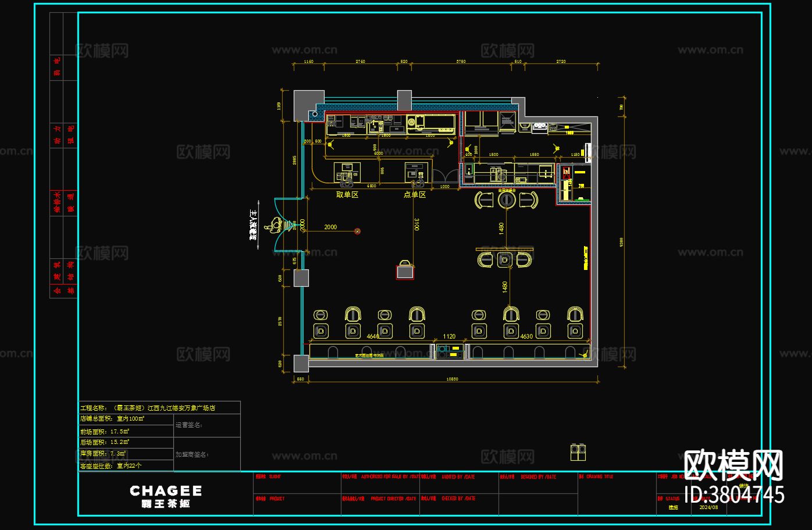Select the 库房面积 7.3㎡ text
Screen dimensions: 812x530
click(x=103, y=453)
